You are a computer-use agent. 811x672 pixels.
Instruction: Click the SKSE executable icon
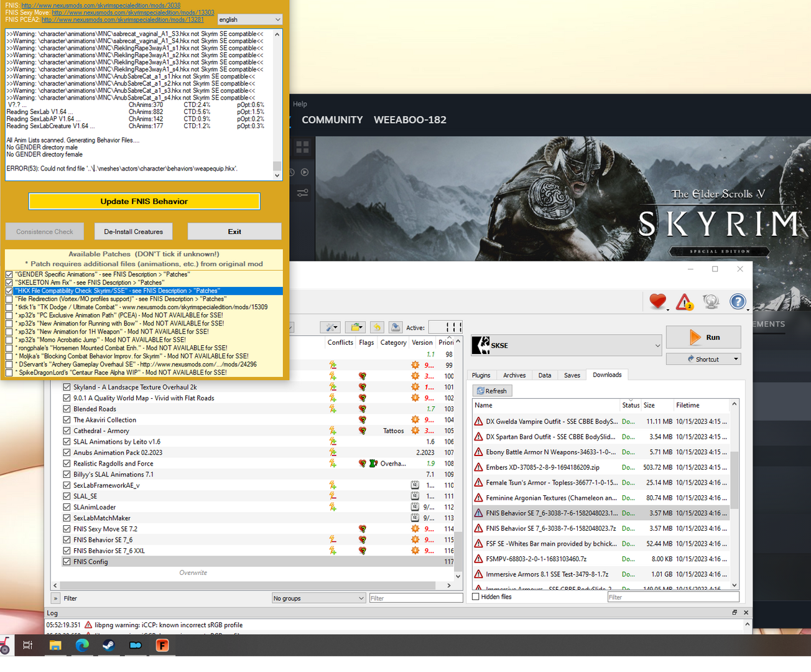pyautogui.click(x=481, y=345)
